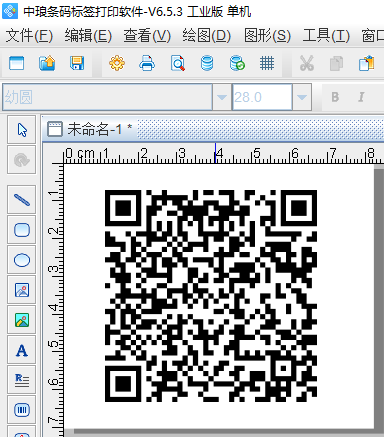Image resolution: width=384 pixels, height=437 pixels.
Task: Open the 文件(F) menu
Action: (29, 35)
